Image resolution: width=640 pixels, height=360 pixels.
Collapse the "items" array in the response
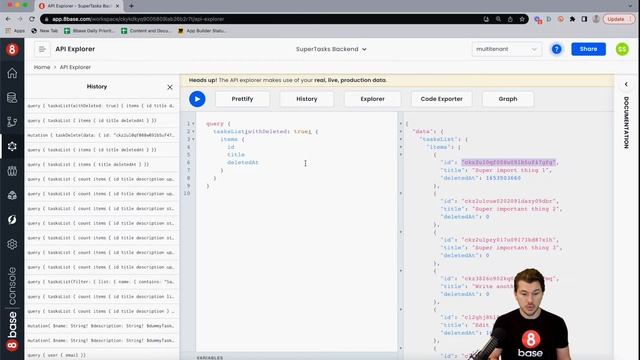tap(401, 147)
